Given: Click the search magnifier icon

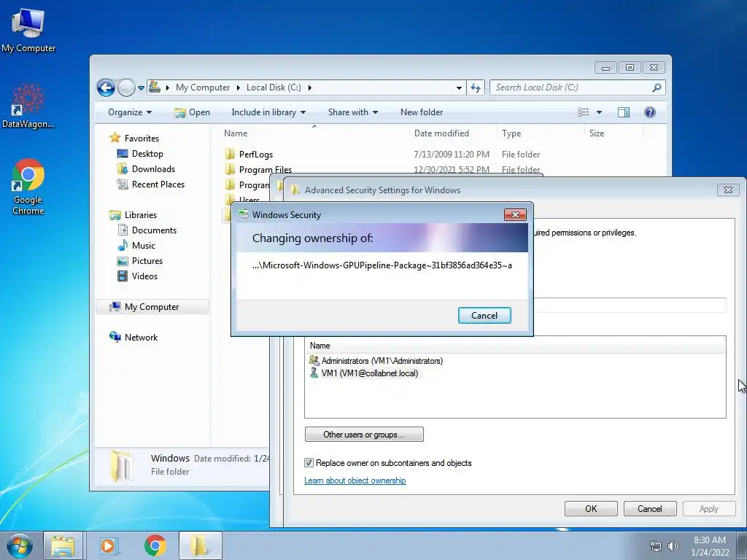Looking at the screenshot, I should click(657, 87).
